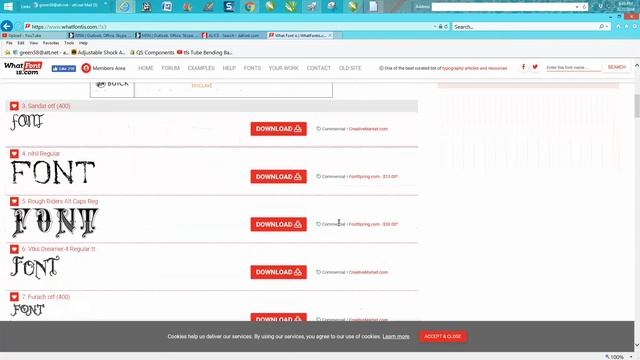
Task: Favorite the Furach otf font heart icon
Action: (x=14, y=297)
